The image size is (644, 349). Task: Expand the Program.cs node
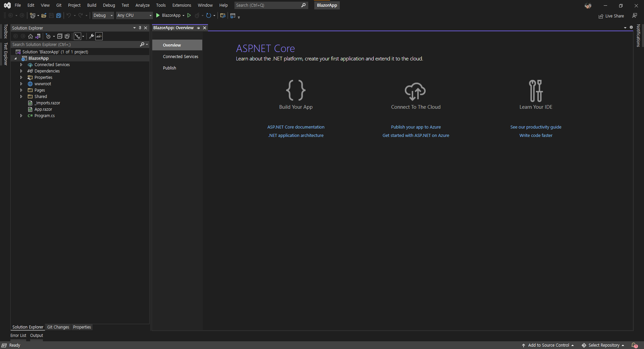(21, 116)
